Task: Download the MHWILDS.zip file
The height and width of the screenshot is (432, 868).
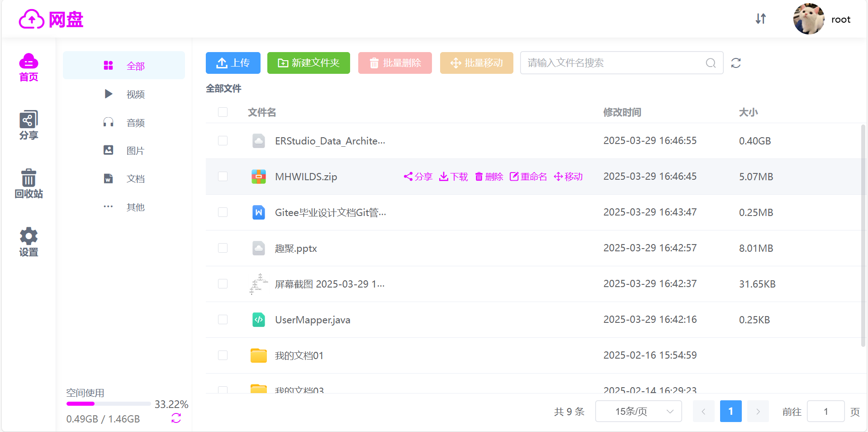Action: [454, 177]
